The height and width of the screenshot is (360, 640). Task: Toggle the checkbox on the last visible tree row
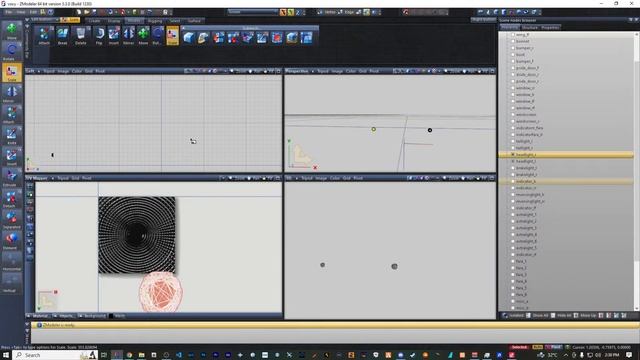pos(513,308)
